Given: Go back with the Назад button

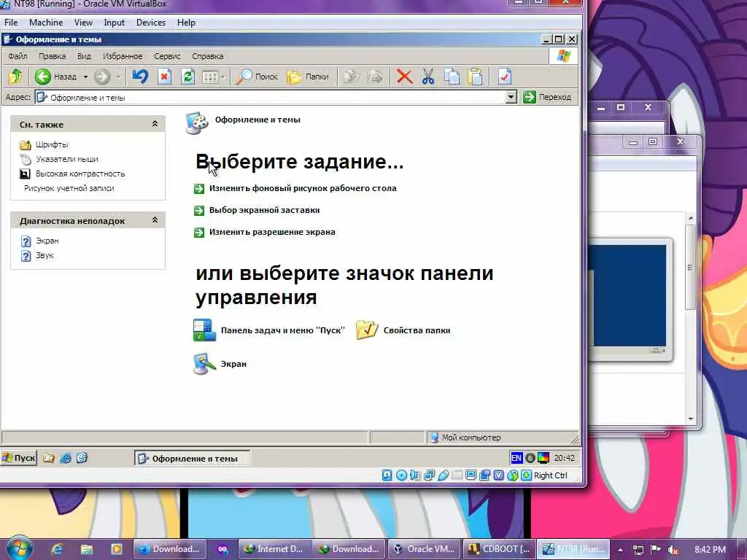Looking at the screenshot, I should [x=55, y=77].
